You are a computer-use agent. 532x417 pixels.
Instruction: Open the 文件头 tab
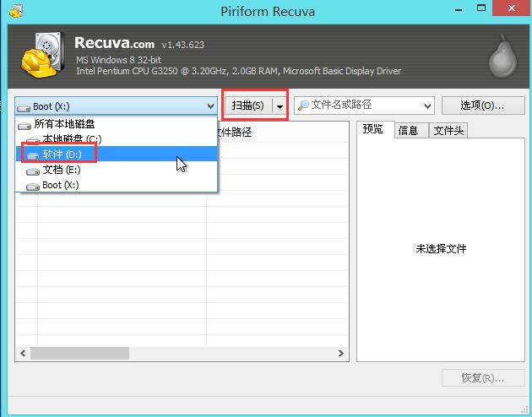(x=448, y=131)
